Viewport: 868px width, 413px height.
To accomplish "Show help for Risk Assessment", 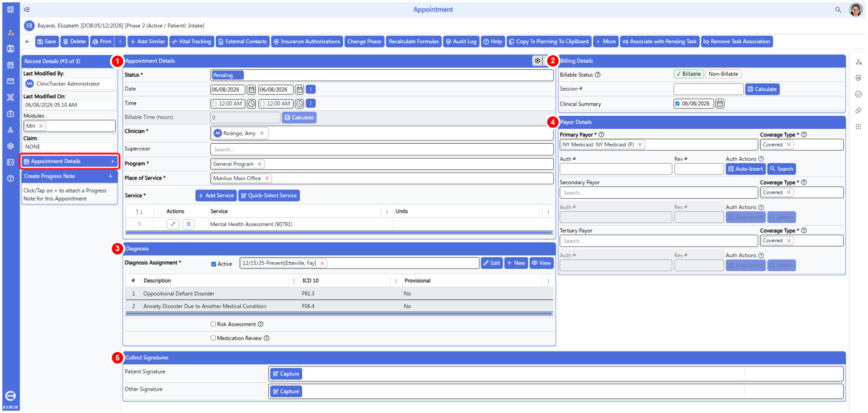I will coord(260,324).
